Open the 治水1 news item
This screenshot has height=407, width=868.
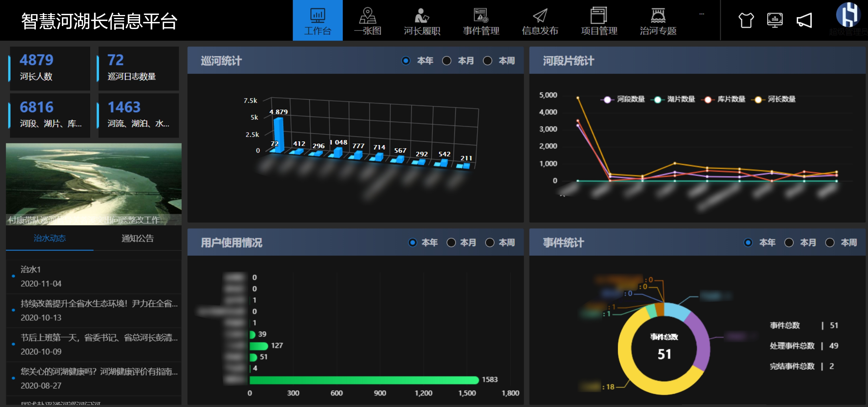[30, 269]
